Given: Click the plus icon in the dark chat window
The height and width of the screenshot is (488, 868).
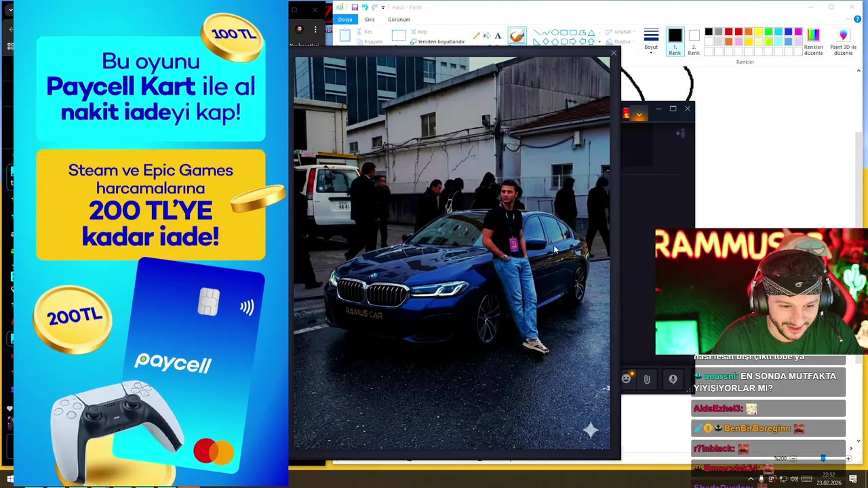Looking at the screenshot, I should [681, 133].
